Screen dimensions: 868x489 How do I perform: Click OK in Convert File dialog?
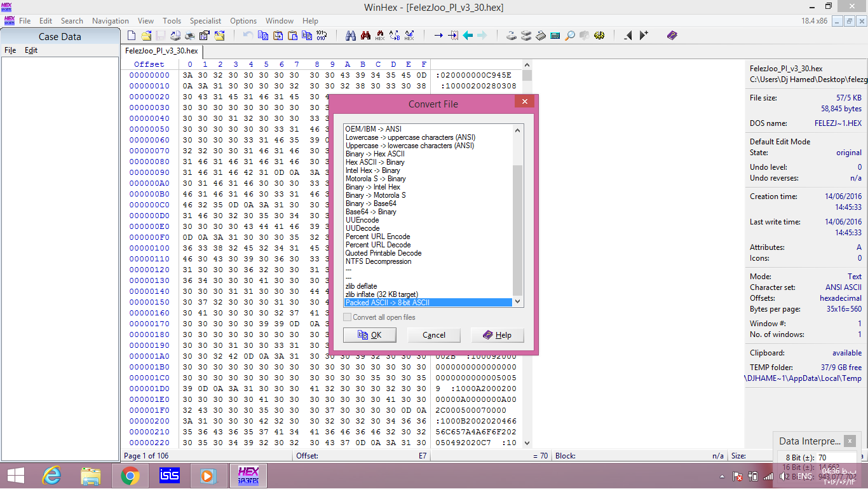tap(370, 335)
